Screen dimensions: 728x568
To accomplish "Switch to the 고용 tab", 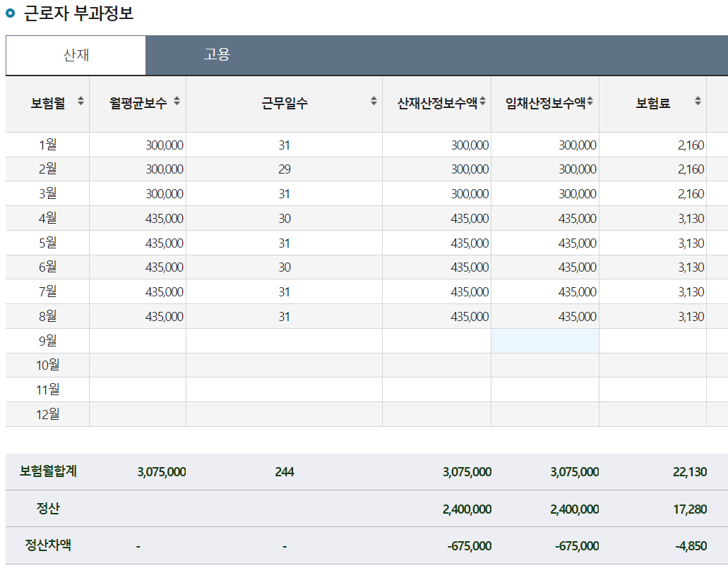I will tap(217, 55).
